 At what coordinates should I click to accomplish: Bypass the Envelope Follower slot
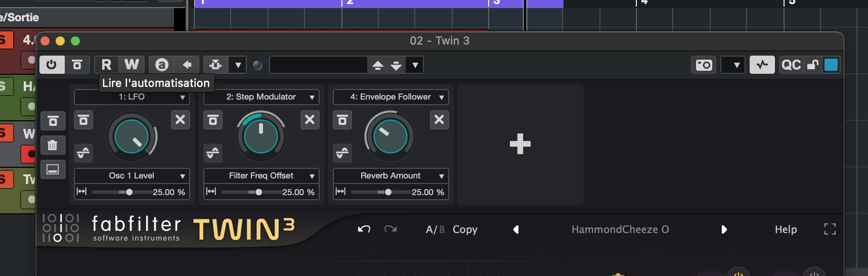pos(343,120)
